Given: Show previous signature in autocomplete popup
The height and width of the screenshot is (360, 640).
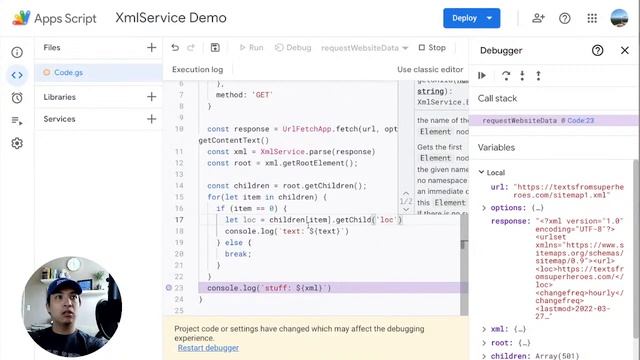Looking at the screenshot, I should click(406, 193).
